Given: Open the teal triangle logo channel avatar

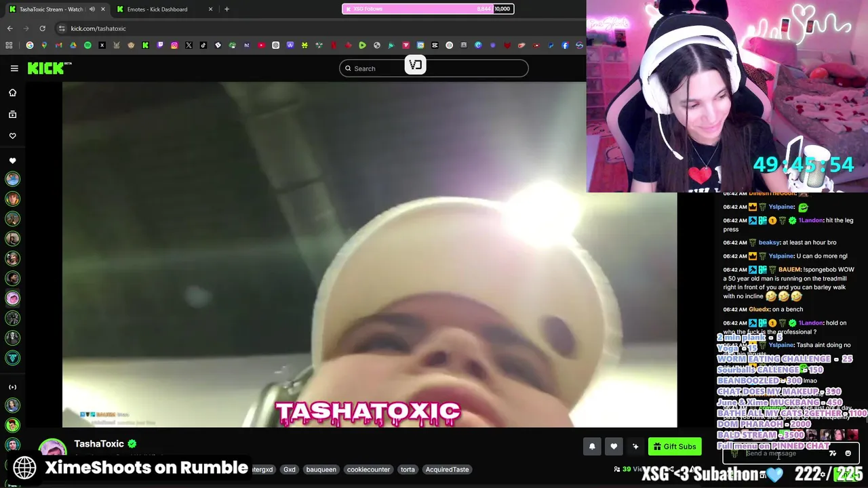Looking at the screenshot, I should pyautogui.click(x=12, y=358).
